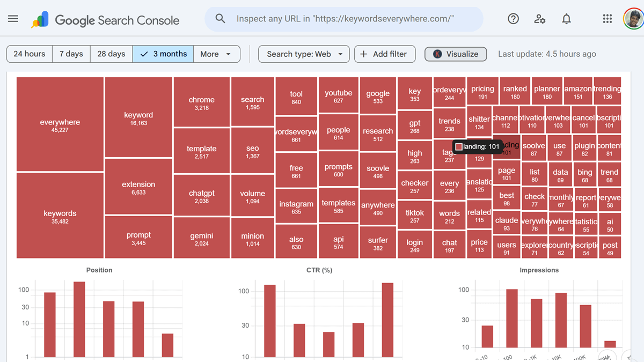The image size is (644, 362).
Task: Click the search magnifier icon
Action: [220, 19]
